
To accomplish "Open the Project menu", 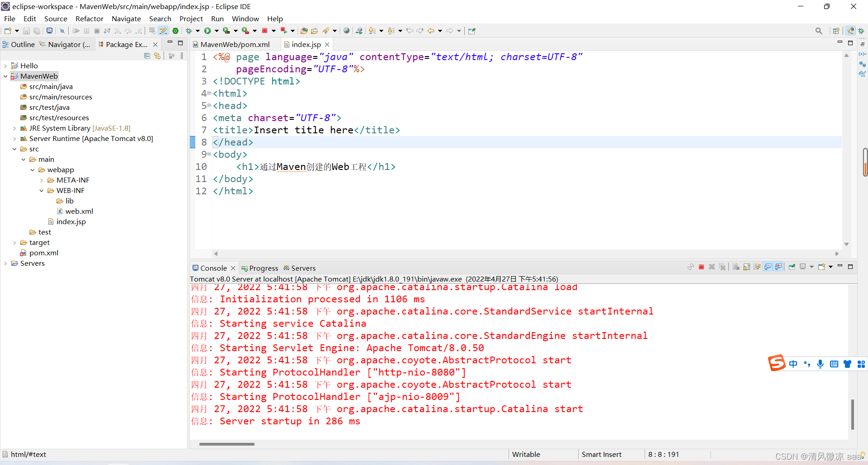I will [191, 19].
